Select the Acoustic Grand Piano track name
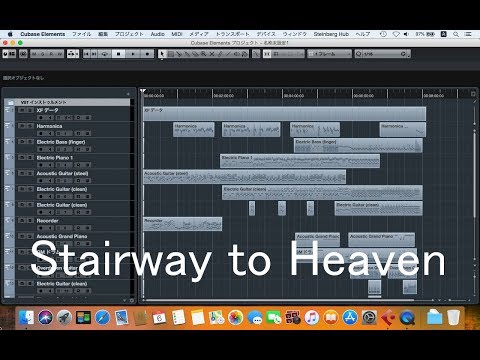 pos(62,236)
